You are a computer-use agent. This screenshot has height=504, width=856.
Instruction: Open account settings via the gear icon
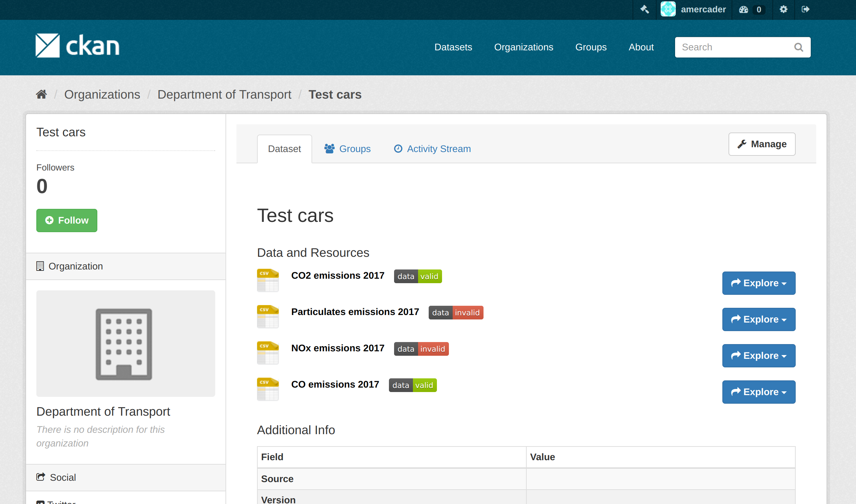coord(784,9)
